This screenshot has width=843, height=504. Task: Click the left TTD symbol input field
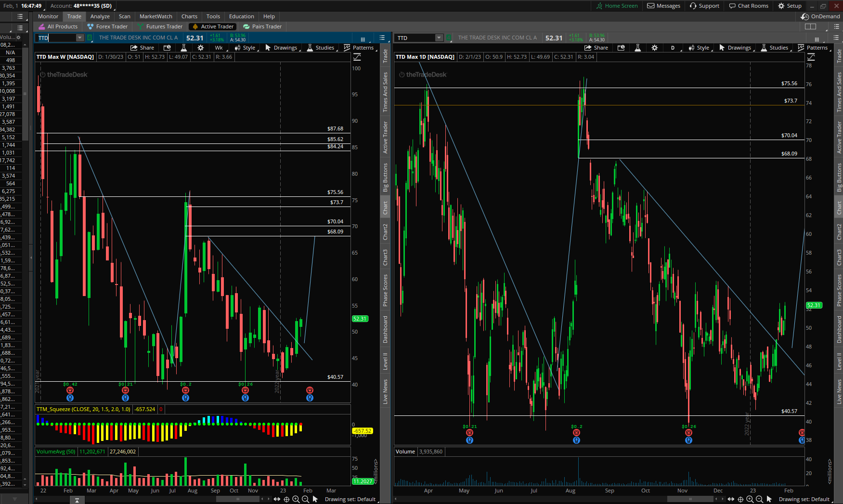coord(56,38)
